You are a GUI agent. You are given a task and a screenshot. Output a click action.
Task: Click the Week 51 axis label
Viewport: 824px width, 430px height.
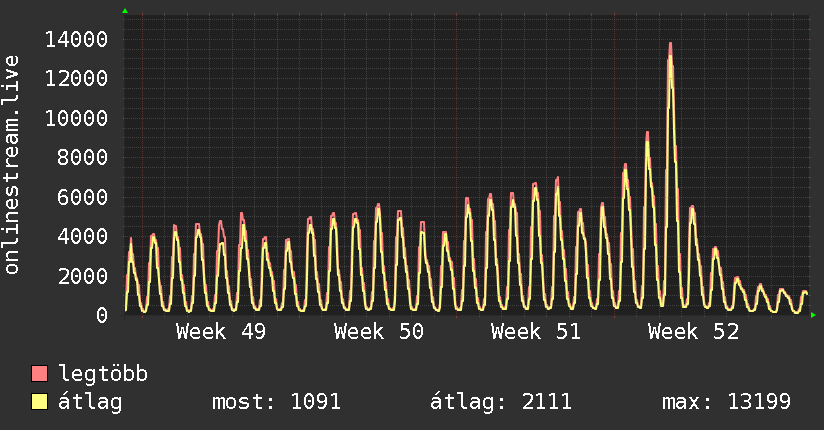(x=536, y=332)
